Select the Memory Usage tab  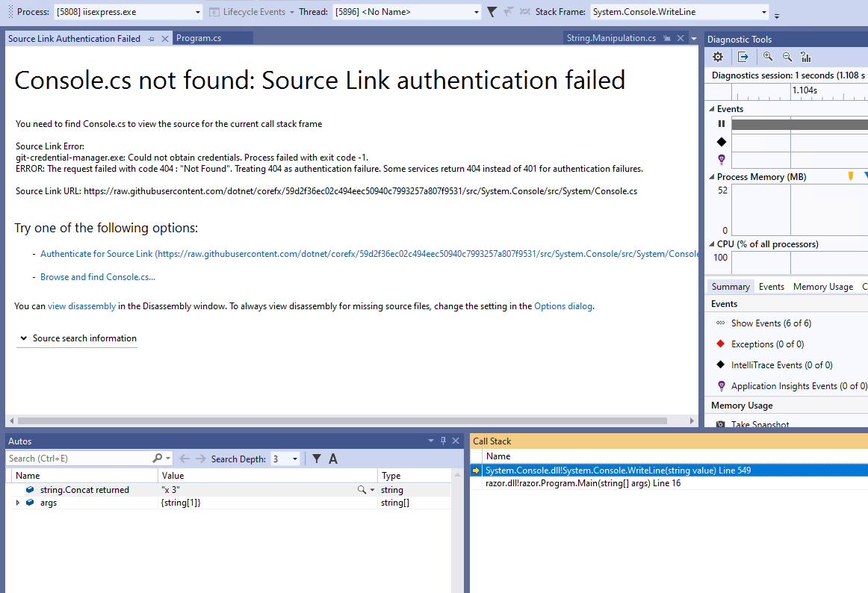click(x=822, y=286)
